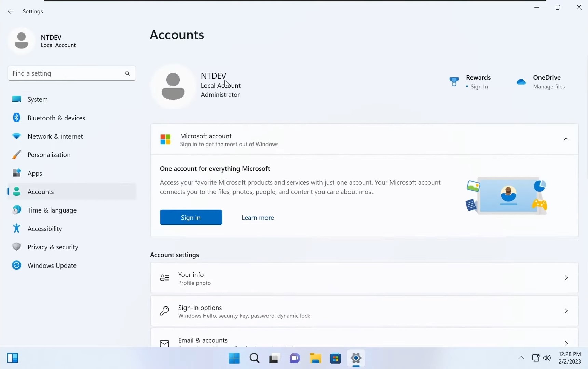
Task: Open Privacy & security shield icon
Action: (16, 247)
